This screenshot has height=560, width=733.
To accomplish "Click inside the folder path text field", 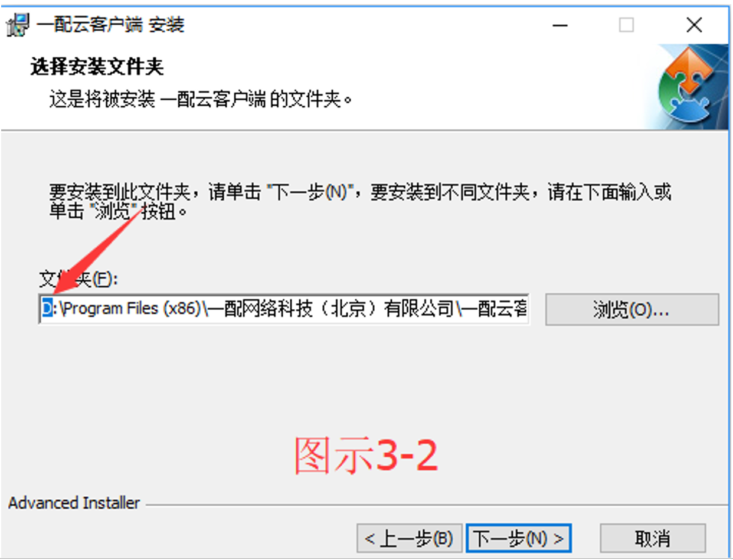I will click(284, 309).
